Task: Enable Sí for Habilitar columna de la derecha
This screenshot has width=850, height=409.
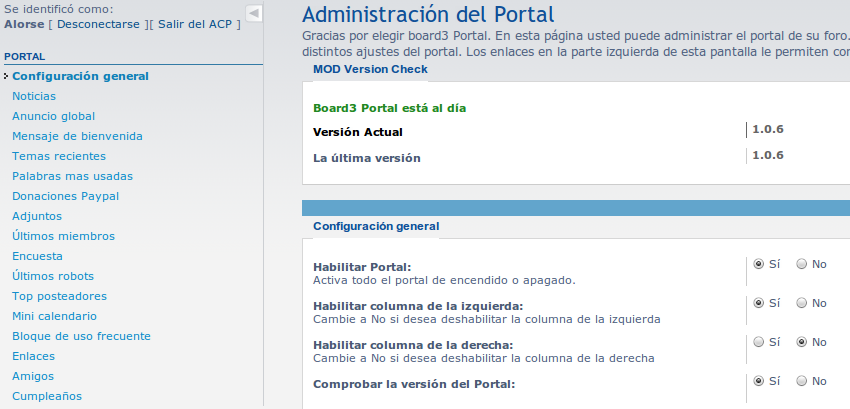Action: click(759, 342)
